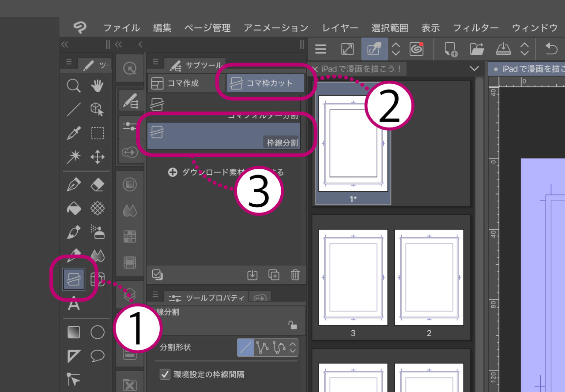565x392 pixels.
Task: Expand the division shape options stepper
Action: [293, 347]
